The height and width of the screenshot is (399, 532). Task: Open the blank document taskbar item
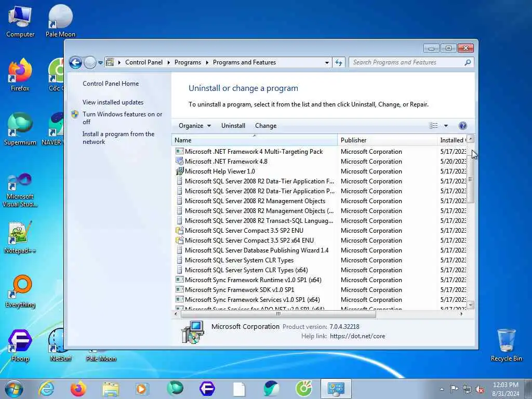click(x=239, y=389)
